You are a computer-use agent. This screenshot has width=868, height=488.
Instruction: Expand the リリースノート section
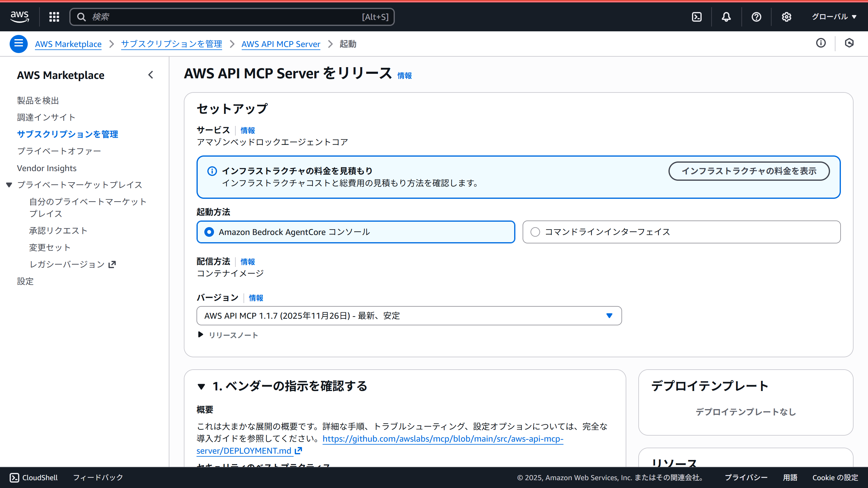coord(232,335)
